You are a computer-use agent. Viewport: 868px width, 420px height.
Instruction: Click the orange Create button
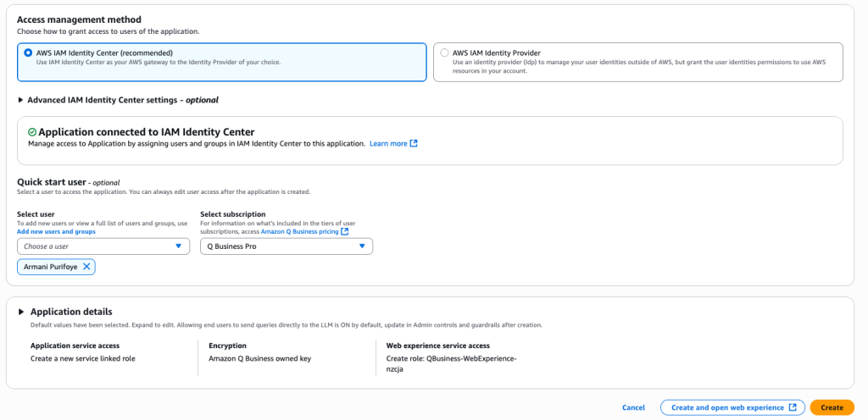(832, 408)
